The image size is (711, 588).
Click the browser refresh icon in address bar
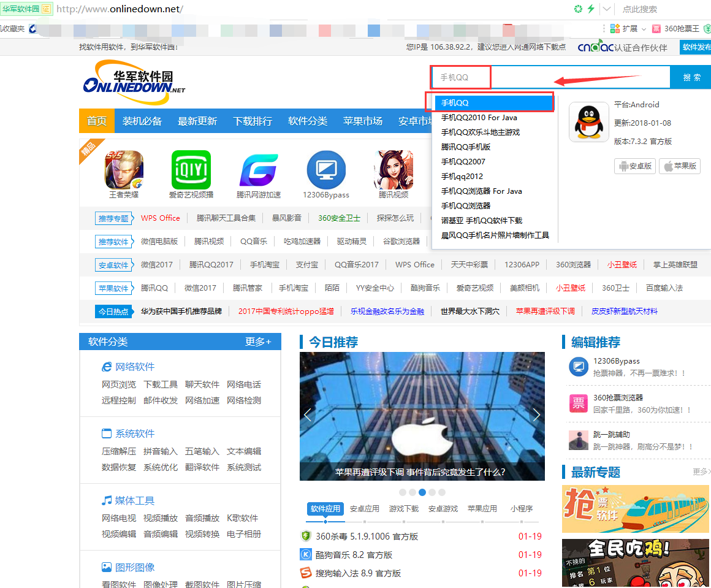(578, 9)
